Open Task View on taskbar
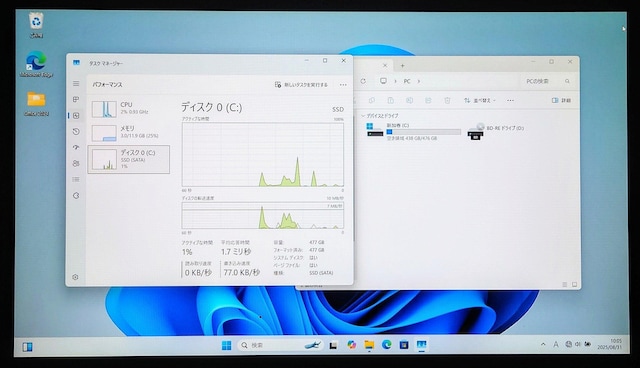The height and width of the screenshot is (368, 640). (x=333, y=346)
